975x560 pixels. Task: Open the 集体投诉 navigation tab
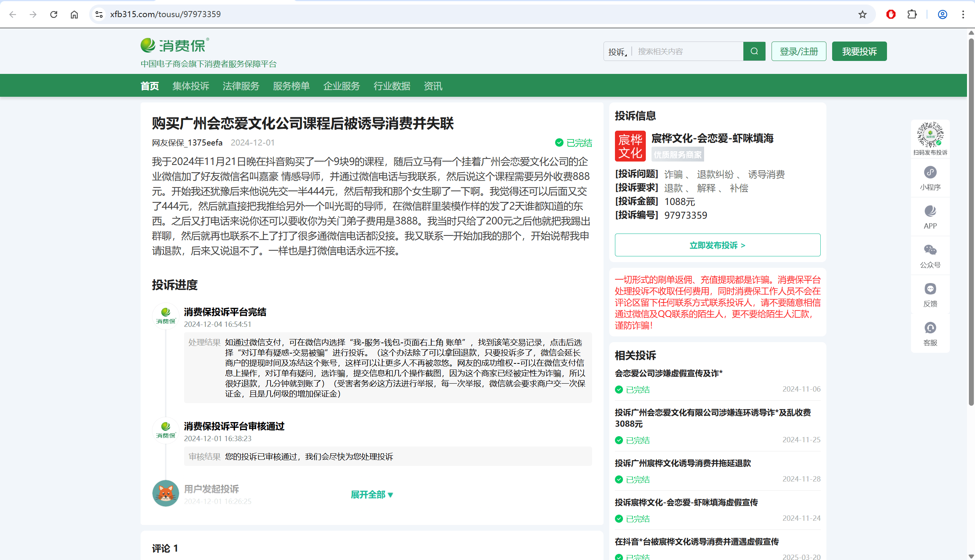(191, 86)
